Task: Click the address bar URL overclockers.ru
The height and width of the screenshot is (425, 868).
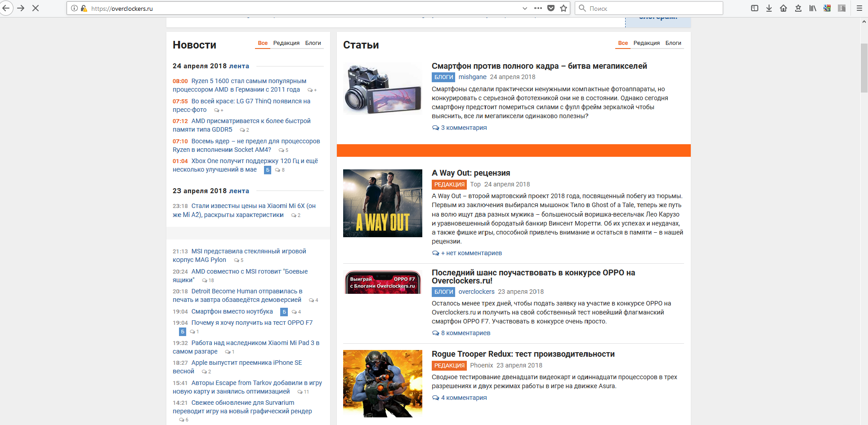Action: coord(122,9)
